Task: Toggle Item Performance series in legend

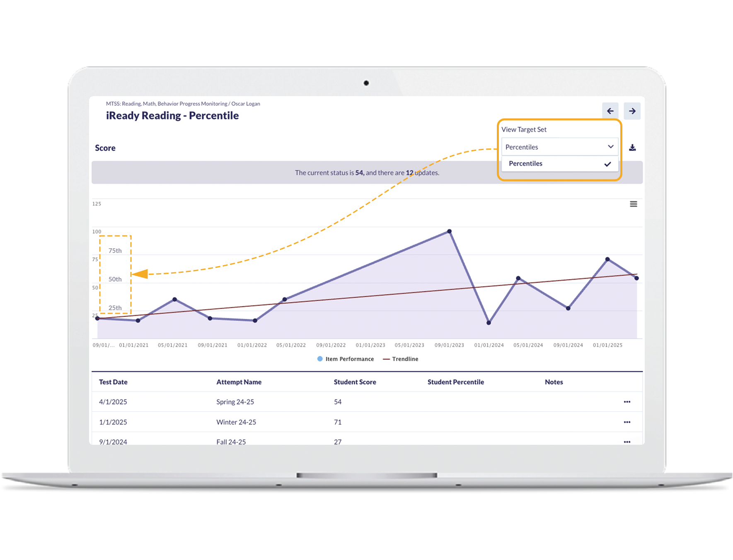Action: pos(346,359)
